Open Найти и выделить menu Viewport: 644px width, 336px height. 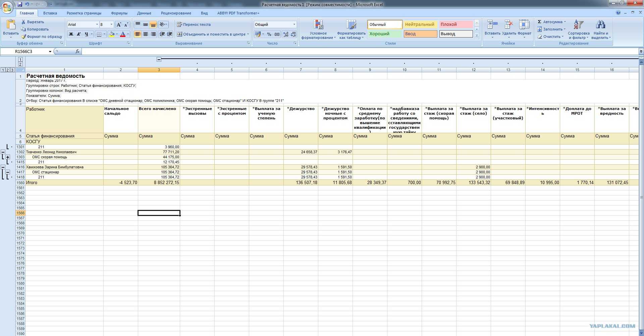601,30
